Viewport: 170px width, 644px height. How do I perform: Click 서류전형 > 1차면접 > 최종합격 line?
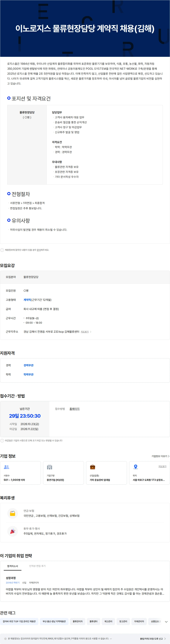click(x=27, y=203)
